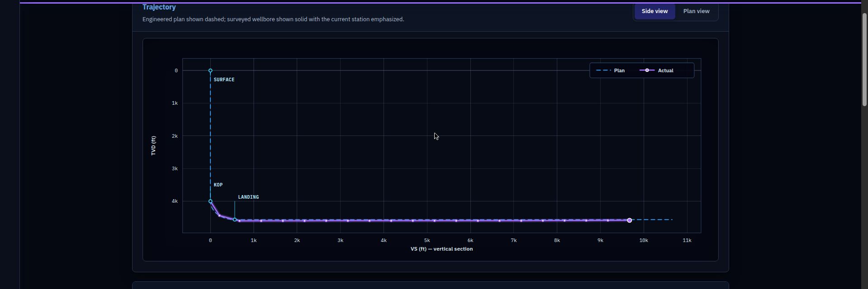Image resolution: width=868 pixels, height=289 pixels.
Task: Click the 4k tick on the TVD axis
Action: coord(175,201)
